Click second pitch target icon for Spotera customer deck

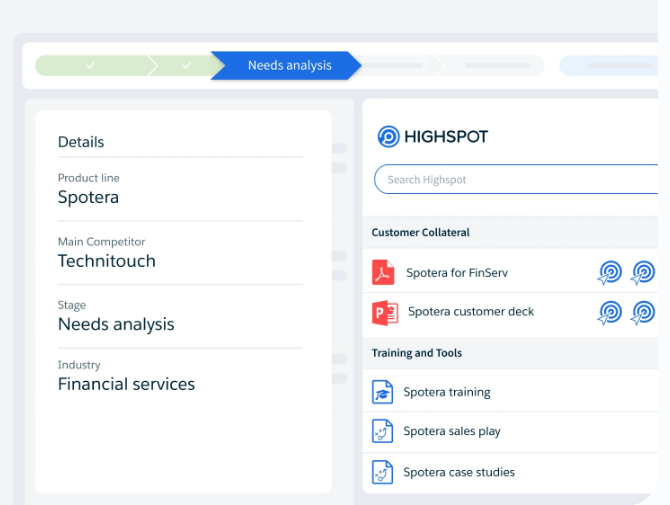pos(643,313)
